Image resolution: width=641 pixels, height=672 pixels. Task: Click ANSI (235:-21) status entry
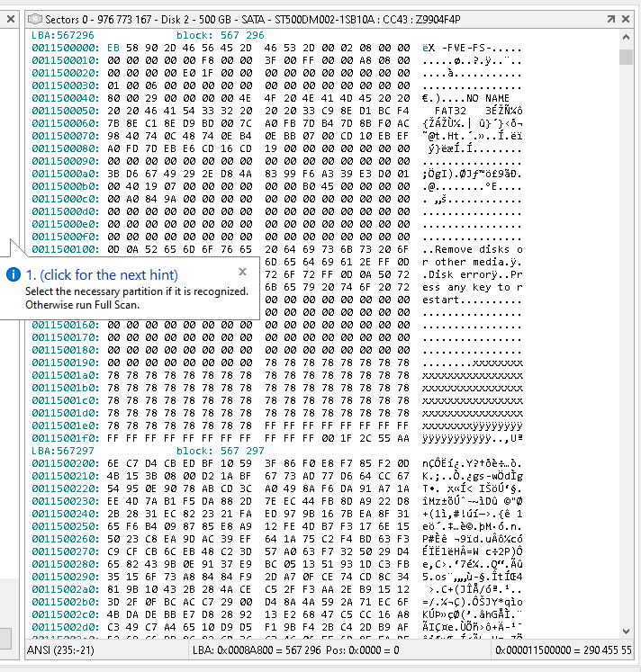(x=60, y=650)
